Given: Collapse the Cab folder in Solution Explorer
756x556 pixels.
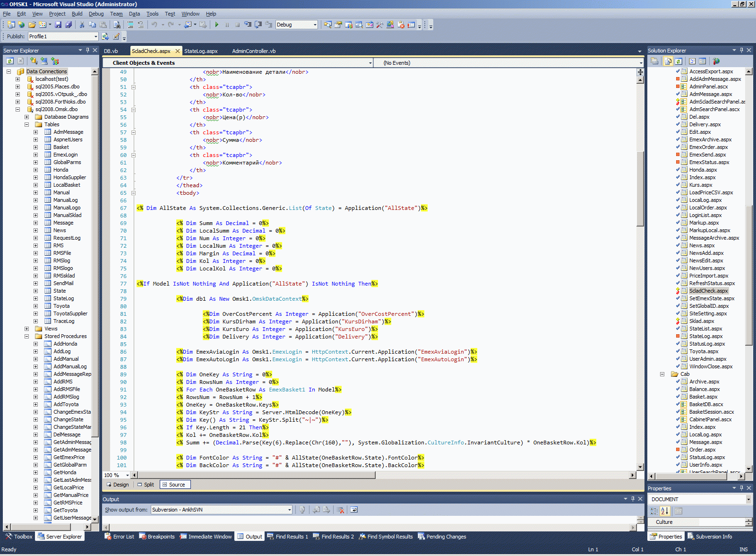Looking at the screenshot, I should (x=662, y=374).
